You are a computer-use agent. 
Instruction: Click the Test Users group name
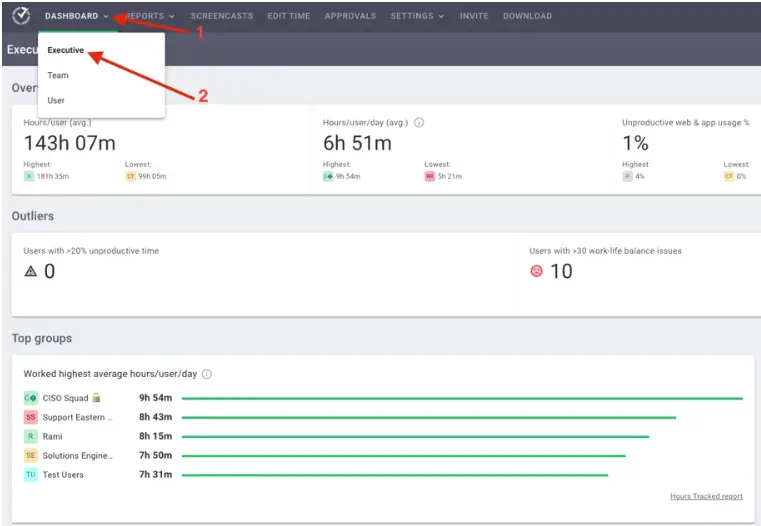pyautogui.click(x=63, y=475)
